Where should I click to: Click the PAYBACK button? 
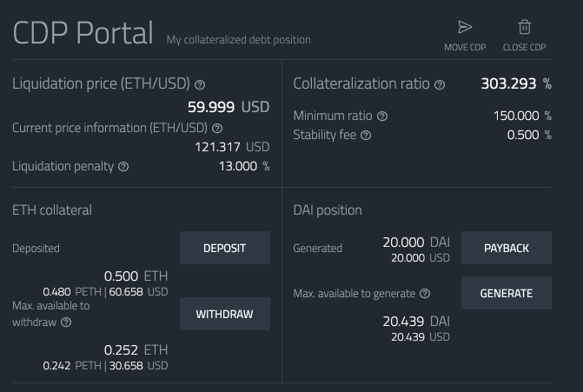507,248
